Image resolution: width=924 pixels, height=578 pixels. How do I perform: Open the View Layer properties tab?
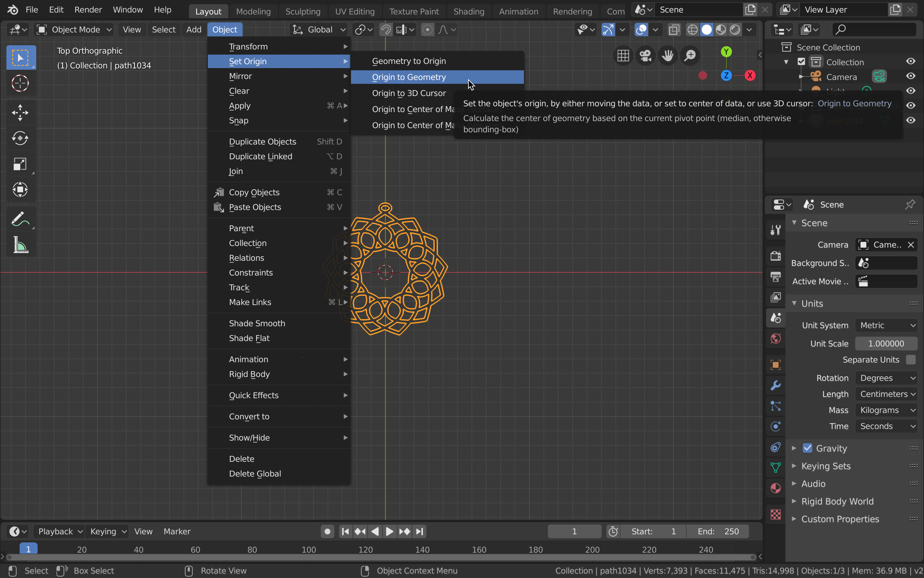point(775,297)
